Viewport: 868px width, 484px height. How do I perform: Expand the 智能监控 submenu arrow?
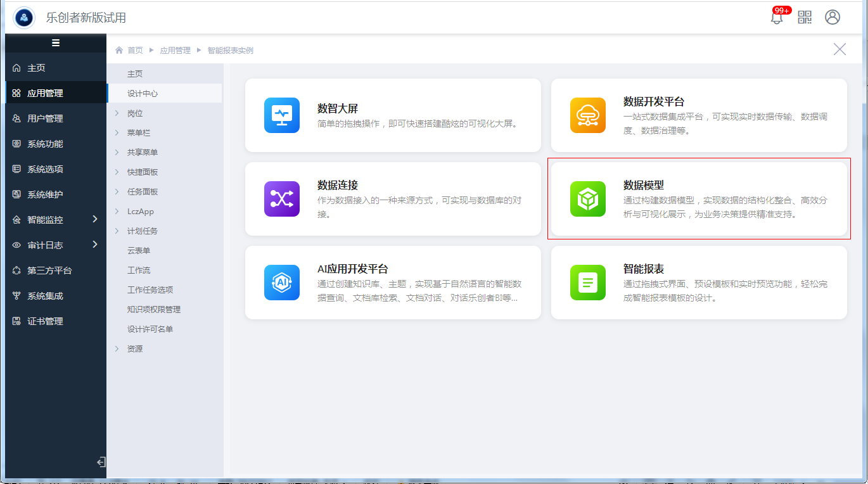click(95, 219)
